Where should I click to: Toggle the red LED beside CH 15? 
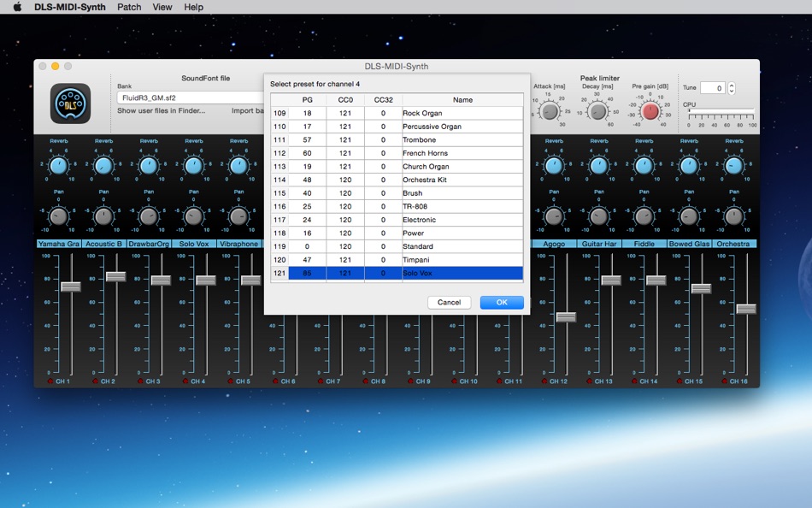[680, 381]
